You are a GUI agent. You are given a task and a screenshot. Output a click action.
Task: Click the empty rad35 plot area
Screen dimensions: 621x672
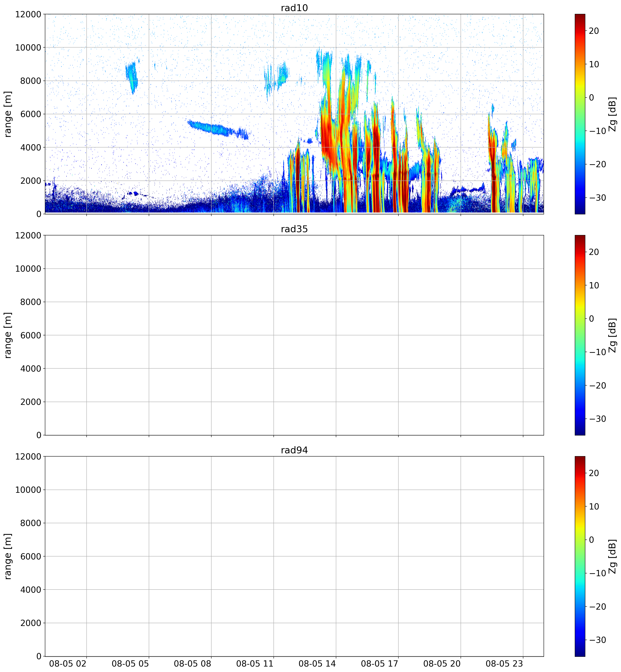pos(294,335)
